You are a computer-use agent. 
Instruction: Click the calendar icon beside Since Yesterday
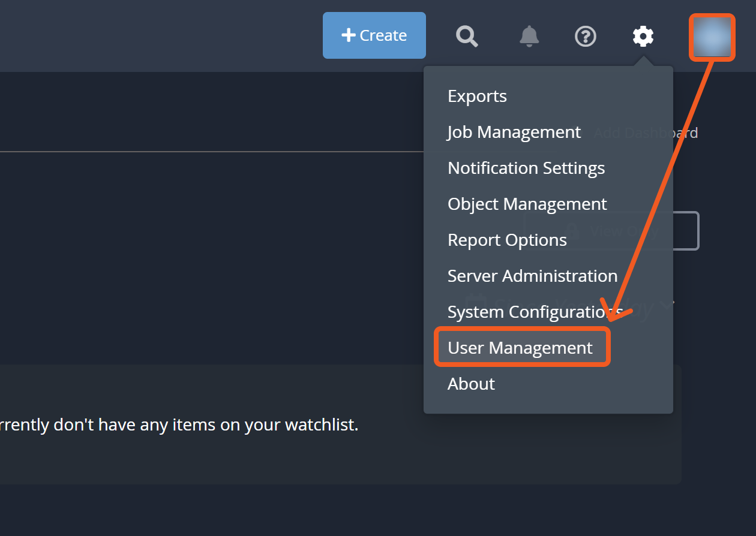pyautogui.click(x=475, y=302)
